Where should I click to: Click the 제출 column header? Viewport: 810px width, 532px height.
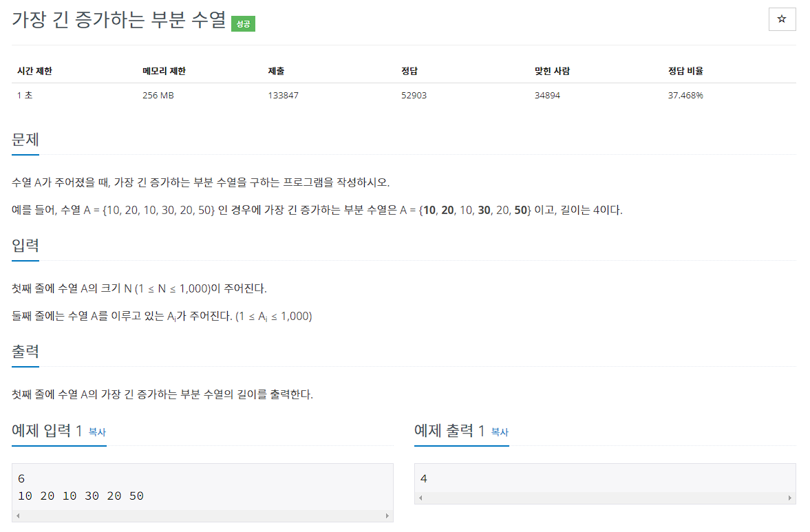click(x=277, y=71)
